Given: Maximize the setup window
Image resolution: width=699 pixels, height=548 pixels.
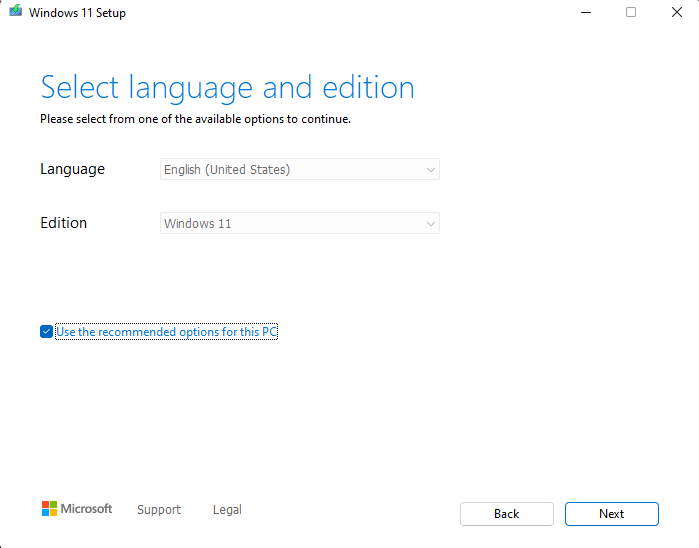Looking at the screenshot, I should click(x=631, y=12).
